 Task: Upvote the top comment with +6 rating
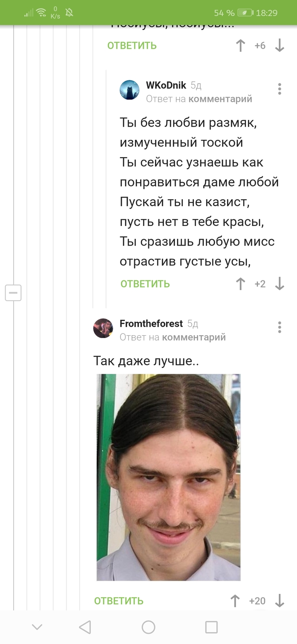(x=241, y=45)
